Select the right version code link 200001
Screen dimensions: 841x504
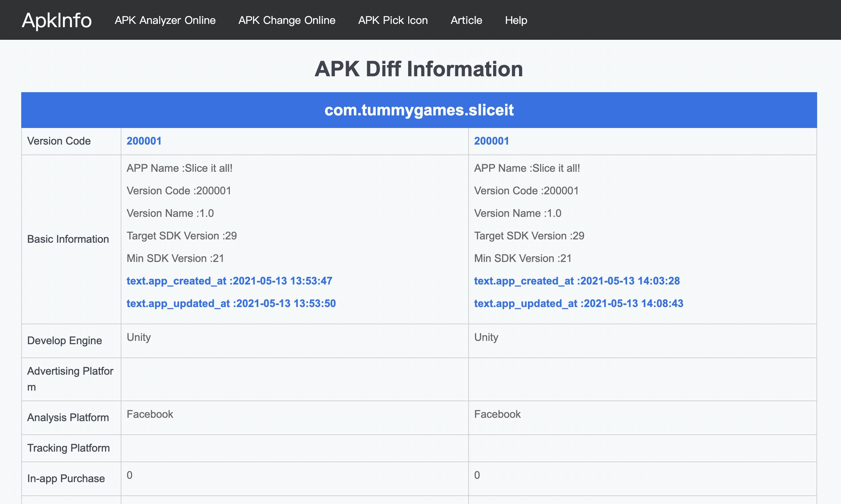[x=491, y=141]
